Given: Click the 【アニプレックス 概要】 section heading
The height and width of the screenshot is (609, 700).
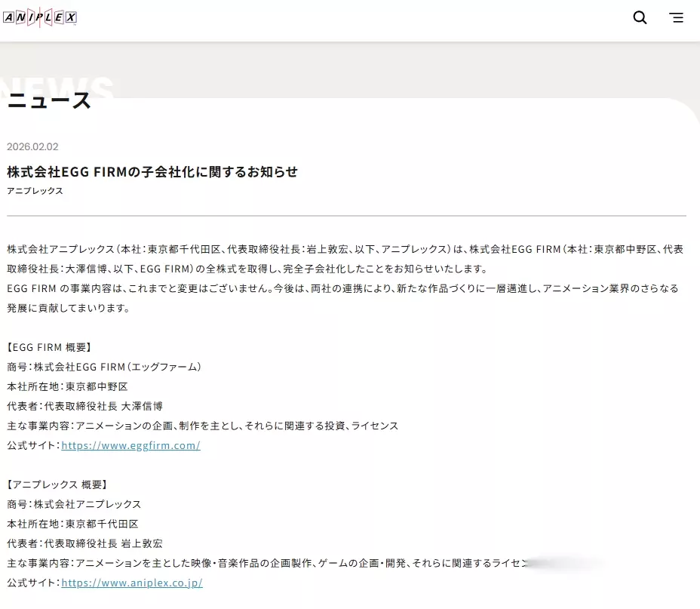Looking at the screenshot, I should [x=57, y=484].
